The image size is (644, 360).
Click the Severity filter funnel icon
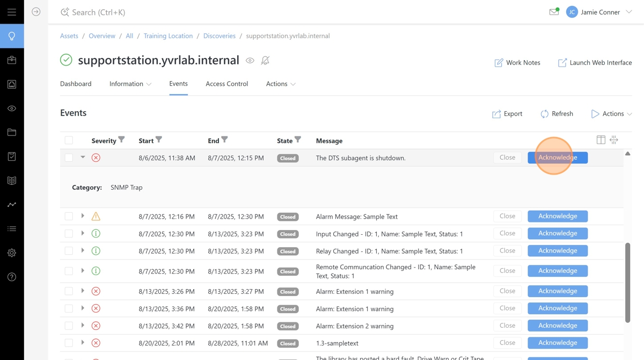(122, 140)
